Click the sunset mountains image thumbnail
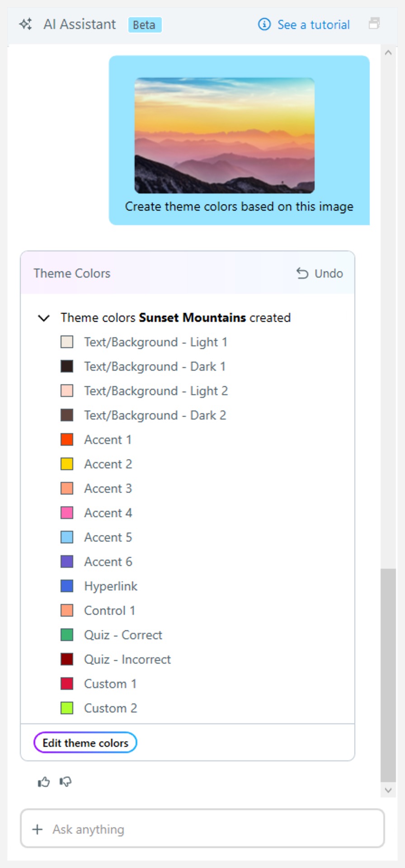The width and height of the screenshot is (405, 868). pyautogui.click(x=225, y=136)
